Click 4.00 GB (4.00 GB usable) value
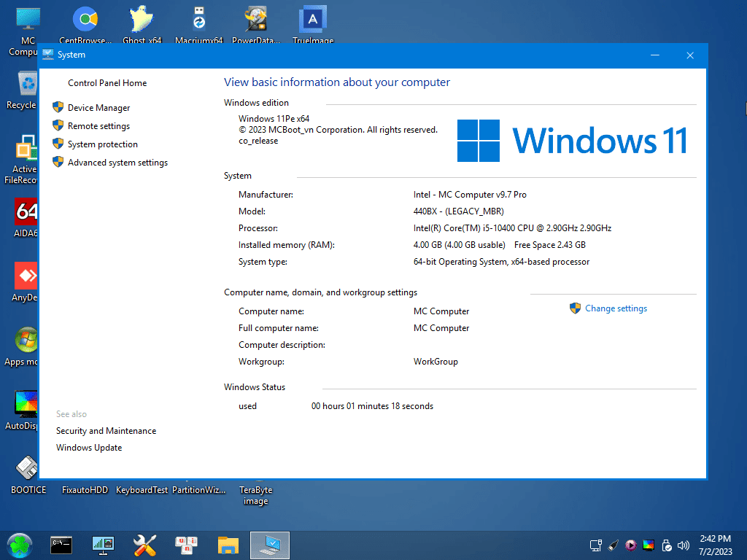The height and width of the screenshot is (560, 747). pyautogui.click(x=460, y=245)
